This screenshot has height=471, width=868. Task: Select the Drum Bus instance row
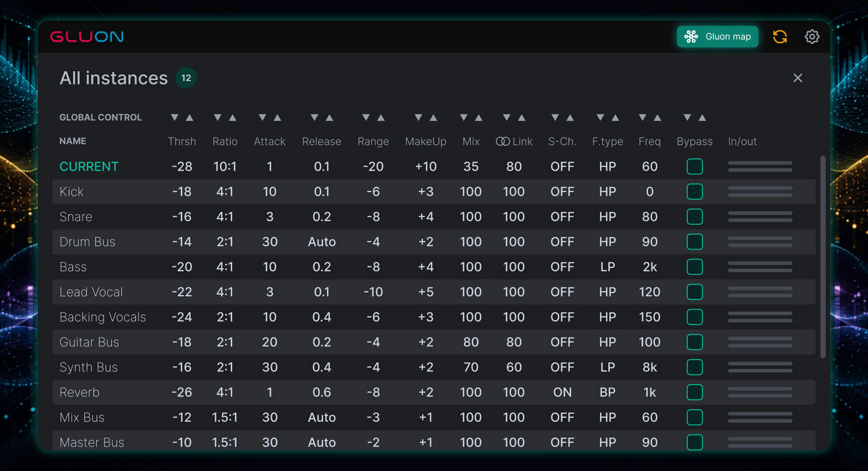[434, 242]
